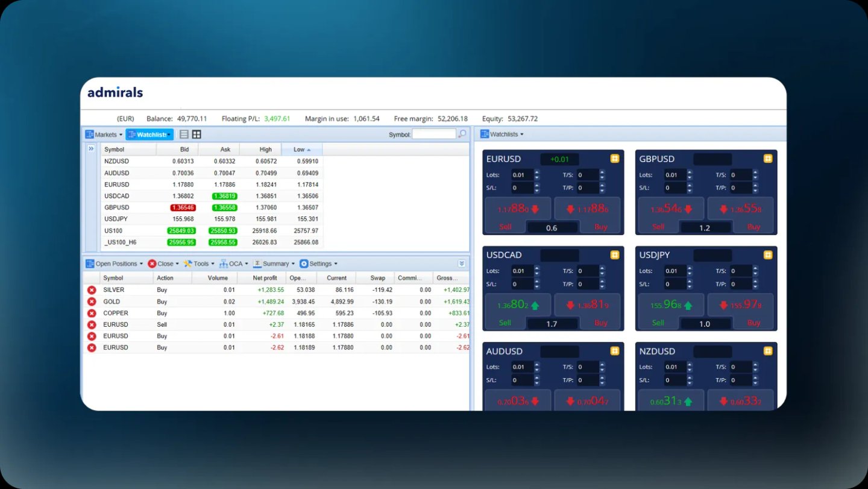This screenshot has width=868, height=489.
Task: Open the USDCAD tile yellow menu icon
Action: point(615,255)
